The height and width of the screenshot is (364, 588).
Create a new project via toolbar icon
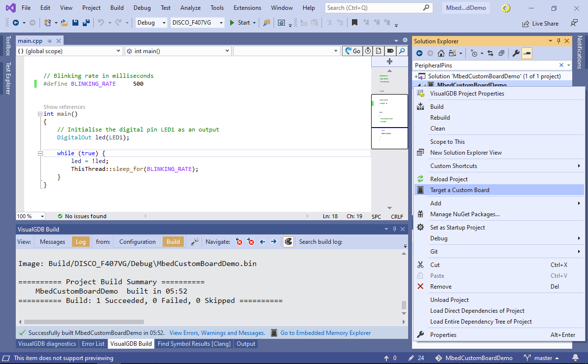point(48,23)
